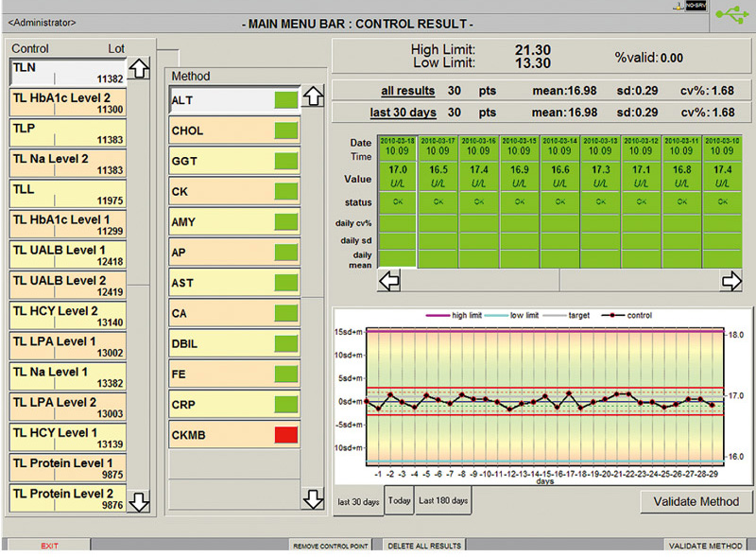
Task: Select TL HCY Level 1 control
Action: 68,437
